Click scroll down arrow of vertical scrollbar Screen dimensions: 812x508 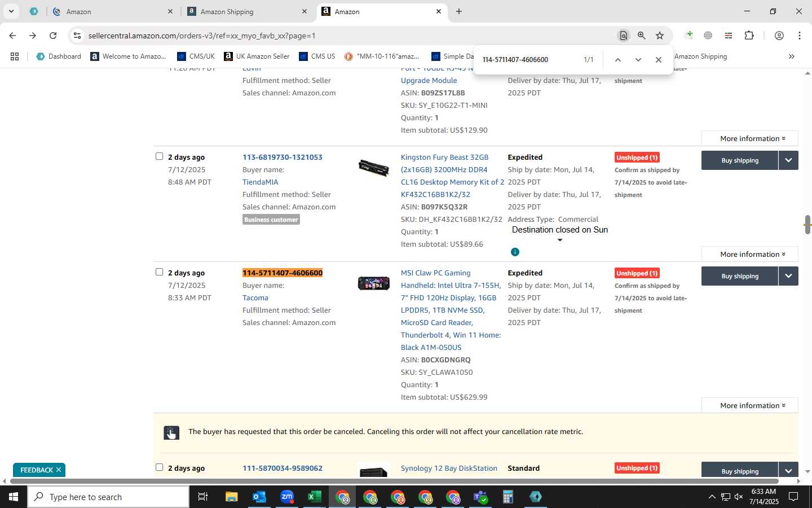[x=807, y=471]
